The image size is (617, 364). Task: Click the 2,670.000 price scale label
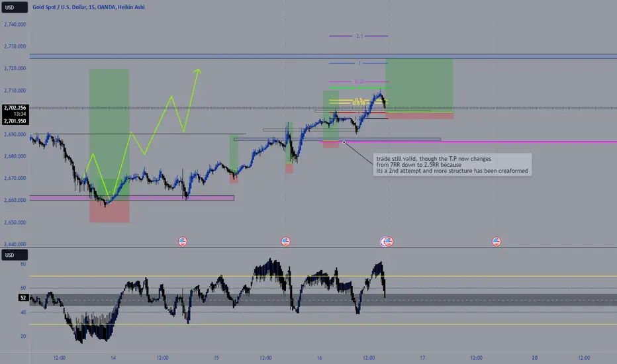point(15,178)
